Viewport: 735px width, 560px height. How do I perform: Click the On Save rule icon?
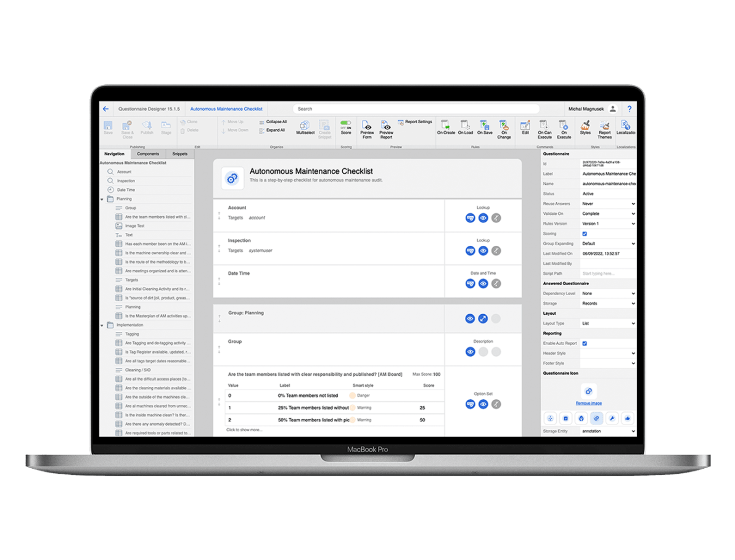(x=485, y=126)
